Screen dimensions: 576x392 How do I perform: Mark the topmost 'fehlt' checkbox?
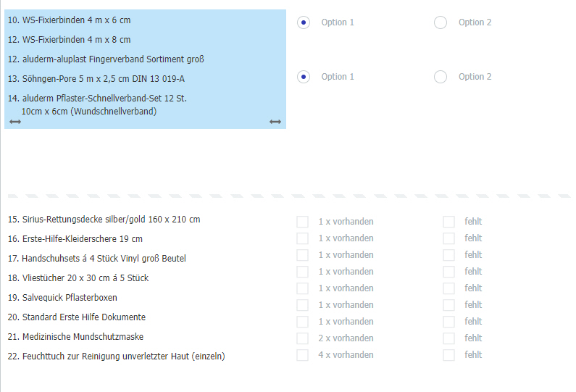pos(449,222)
